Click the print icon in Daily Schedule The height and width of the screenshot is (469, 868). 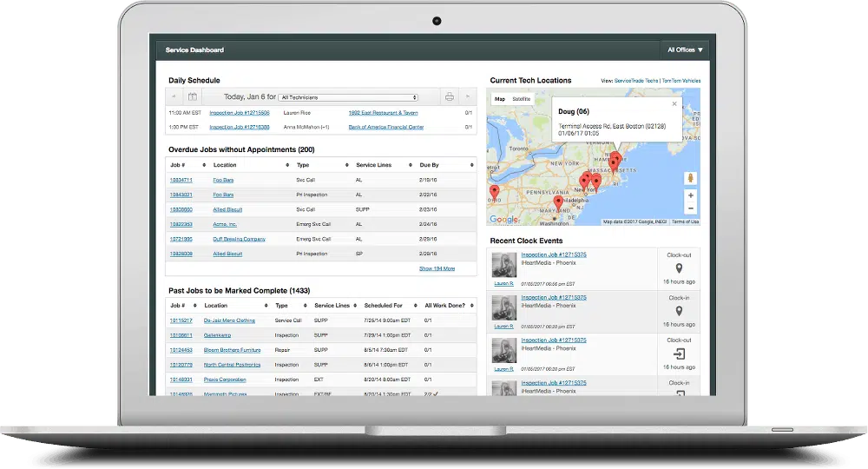[x=449, y=97]
